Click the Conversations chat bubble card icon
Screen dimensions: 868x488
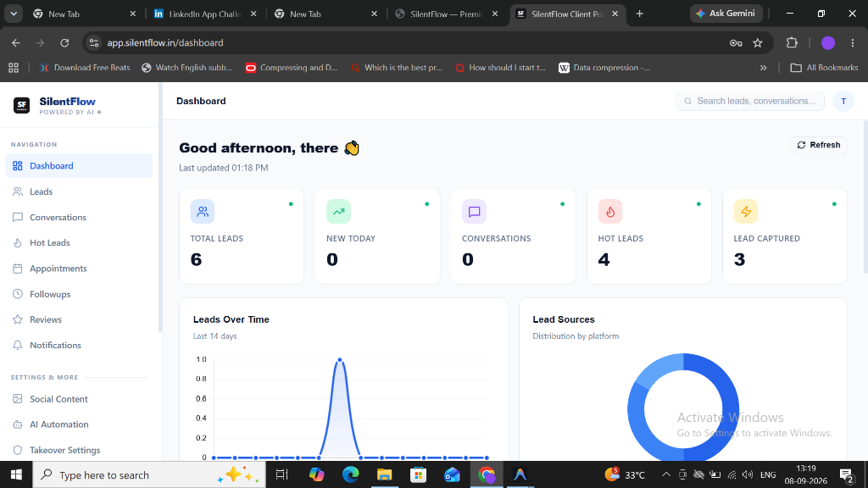pos(475,211)
